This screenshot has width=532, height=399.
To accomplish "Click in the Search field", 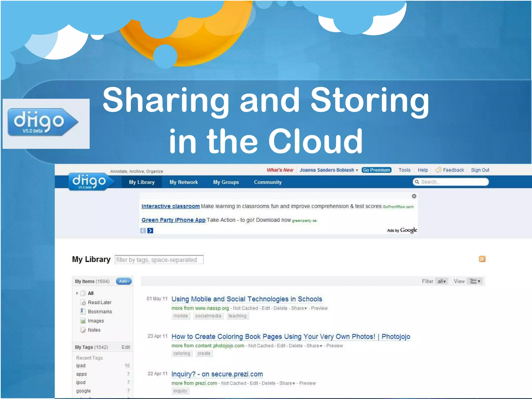I will point(451,182).
